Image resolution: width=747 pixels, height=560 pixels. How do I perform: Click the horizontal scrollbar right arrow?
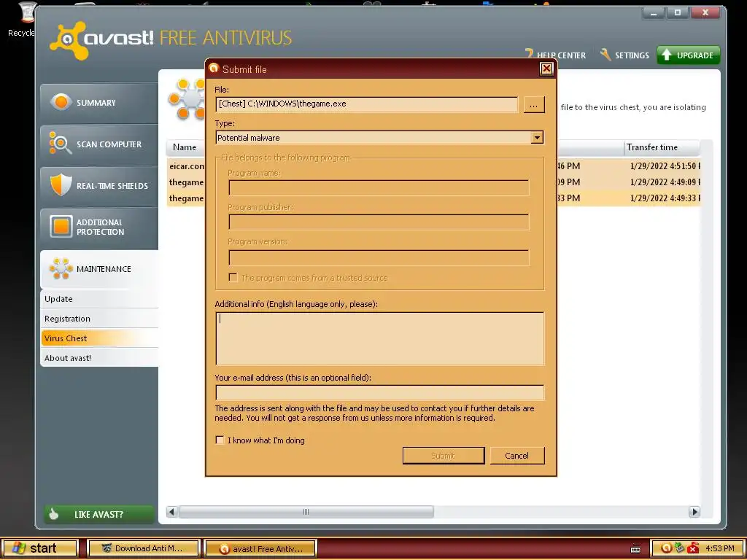coord(694,512)
